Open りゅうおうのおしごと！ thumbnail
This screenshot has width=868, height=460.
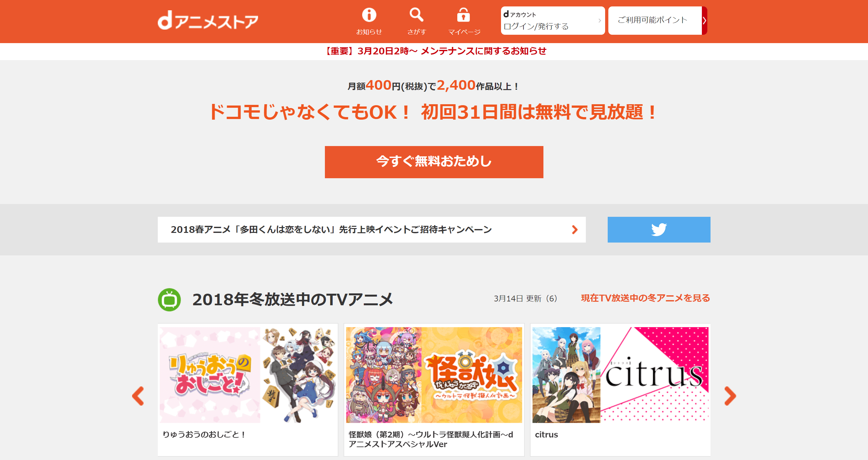coord(248,375)
